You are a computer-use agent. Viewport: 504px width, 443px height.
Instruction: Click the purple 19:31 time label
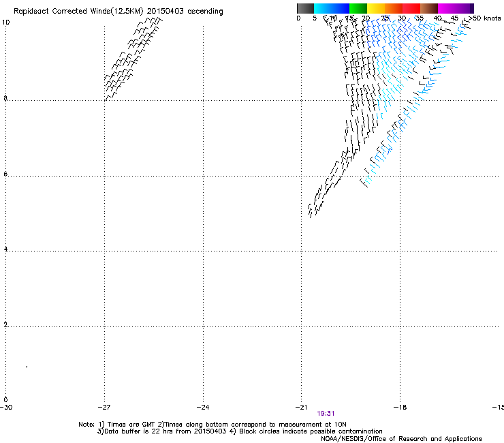pos(326,414)
